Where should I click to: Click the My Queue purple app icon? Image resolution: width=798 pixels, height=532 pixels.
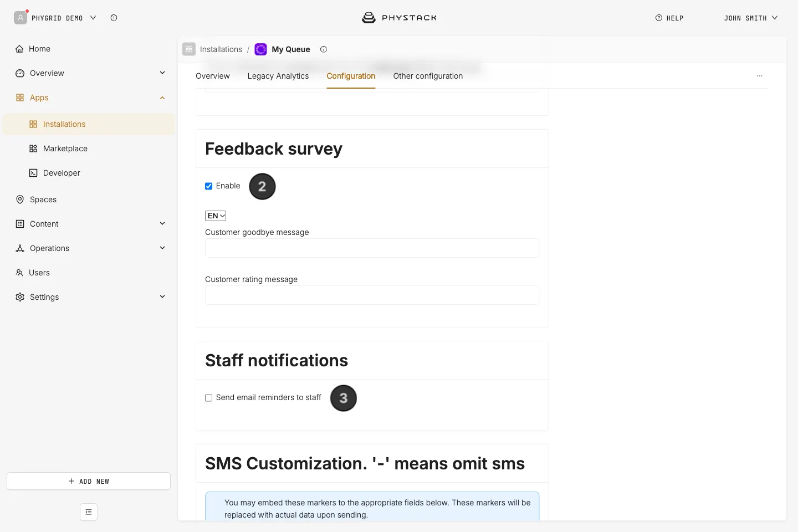260,49
